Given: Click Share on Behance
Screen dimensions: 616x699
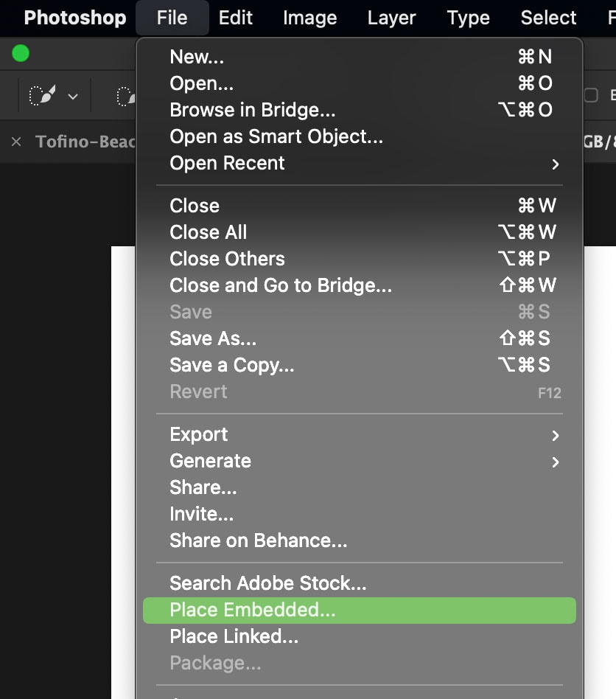Looking at the screenshot, I should [258, 540].
